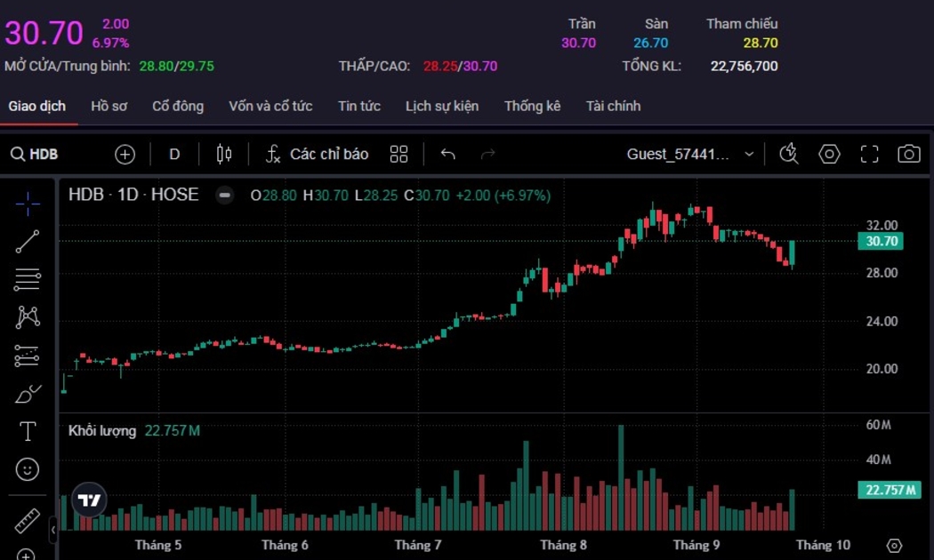Pick the brush drawing tool
The width and height of the screenshot is (934, 560).
pos(28,394)
